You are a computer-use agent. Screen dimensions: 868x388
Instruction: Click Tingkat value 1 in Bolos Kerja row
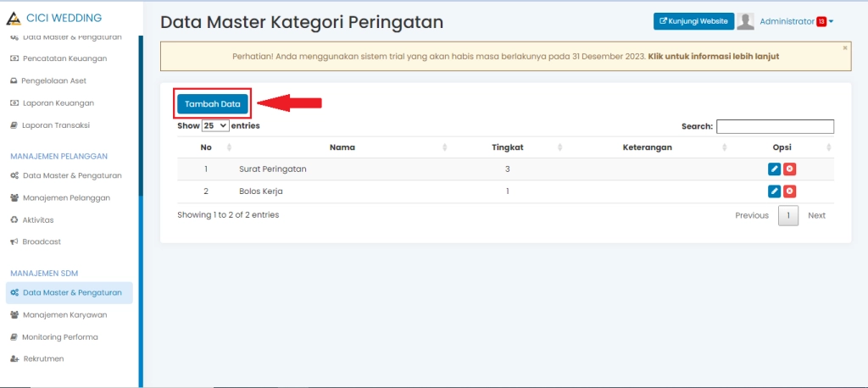pyautogui.click(x=508, y=191)
